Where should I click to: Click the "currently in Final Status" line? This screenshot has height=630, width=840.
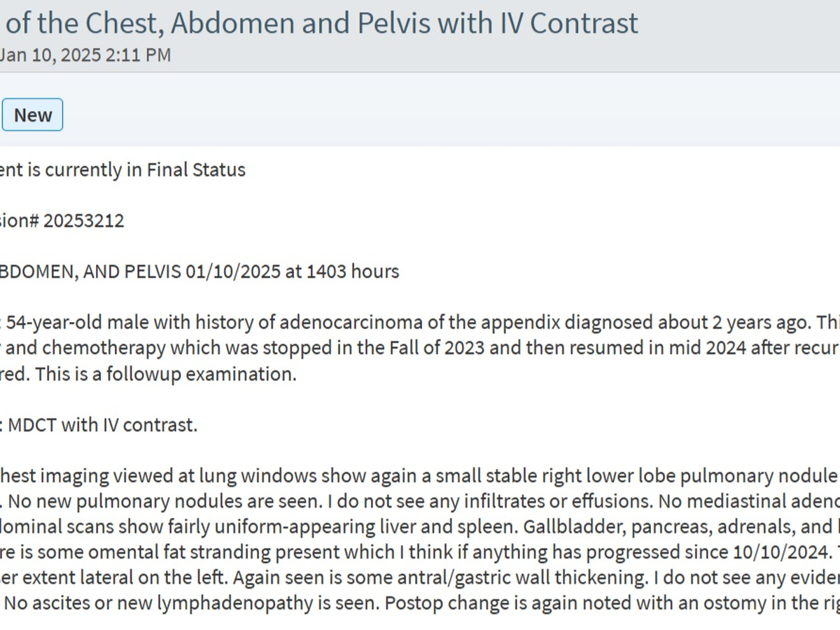[122, 169]
